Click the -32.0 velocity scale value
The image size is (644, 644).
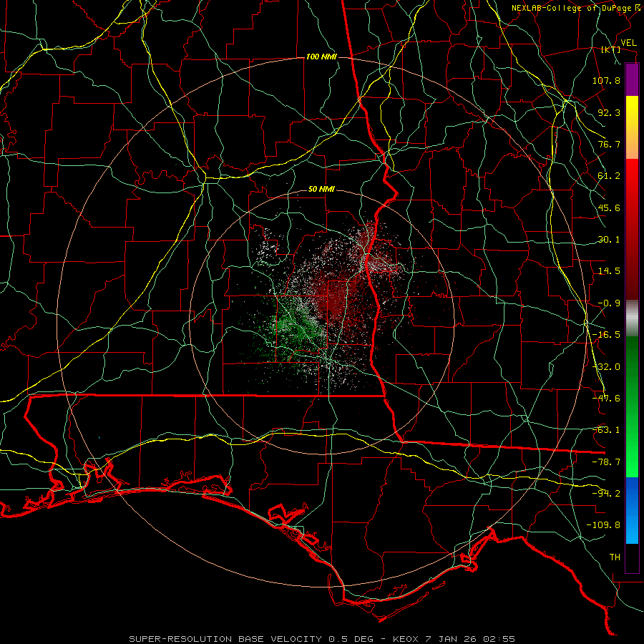click(606, 367)
